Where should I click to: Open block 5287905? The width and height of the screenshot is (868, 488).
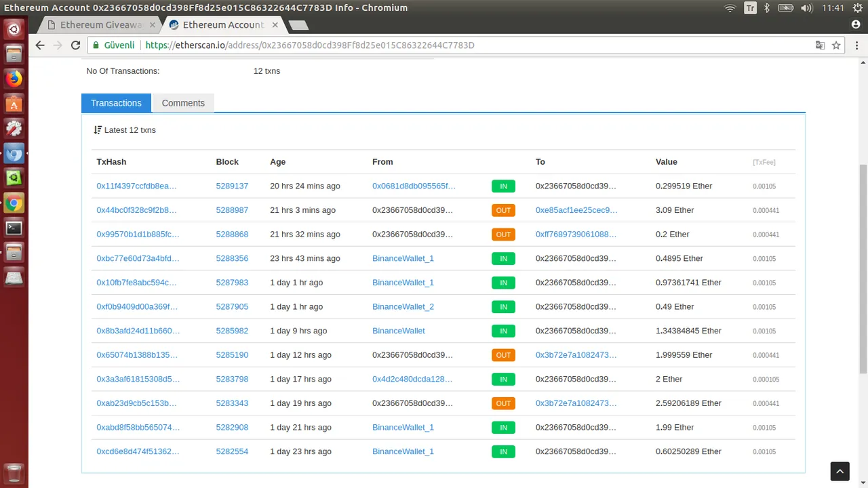(x=232, y=306)
